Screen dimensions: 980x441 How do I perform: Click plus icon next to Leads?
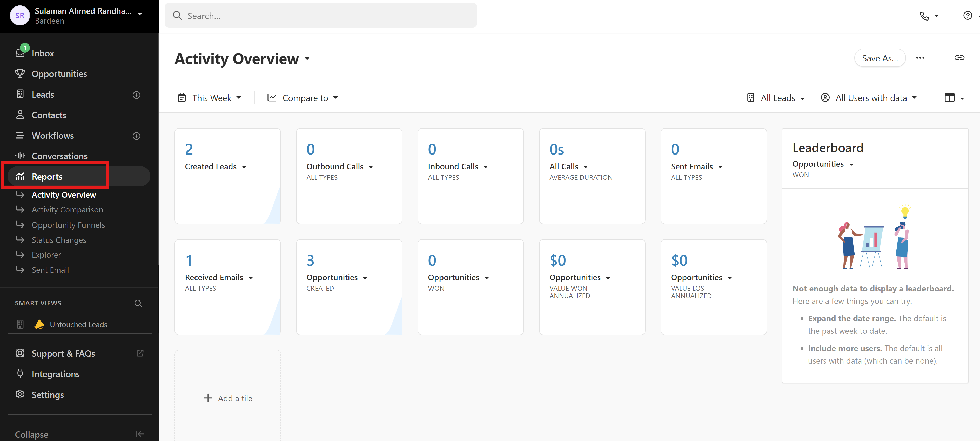click(x=137, y=95)
